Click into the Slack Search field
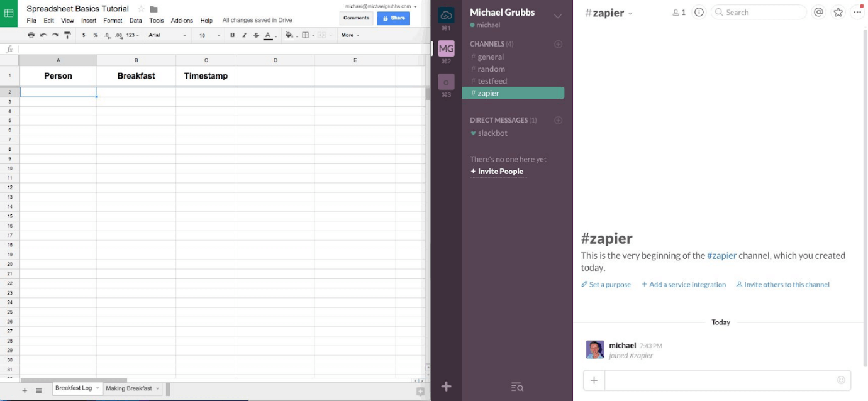Image resolution: width=868 pixels, height=401 pixels. tap(759, 12)
